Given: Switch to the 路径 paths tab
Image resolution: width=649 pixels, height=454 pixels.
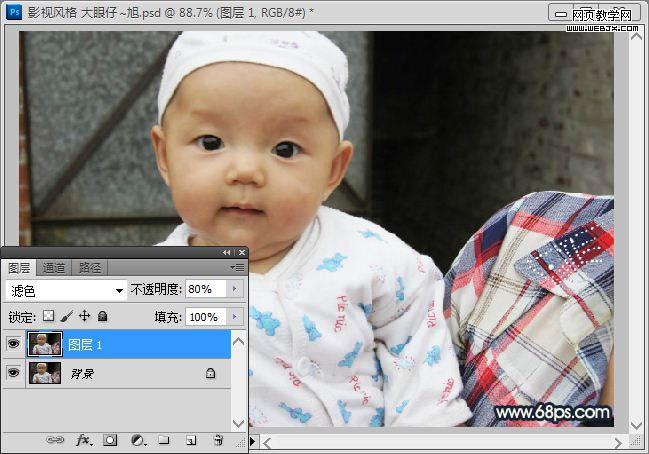Looking at the screenshot, I should click(x=90, y=268).
